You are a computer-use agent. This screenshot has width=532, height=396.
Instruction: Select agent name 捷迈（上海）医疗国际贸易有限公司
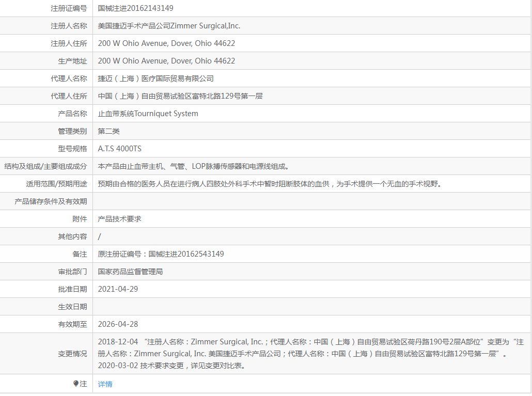156,78
